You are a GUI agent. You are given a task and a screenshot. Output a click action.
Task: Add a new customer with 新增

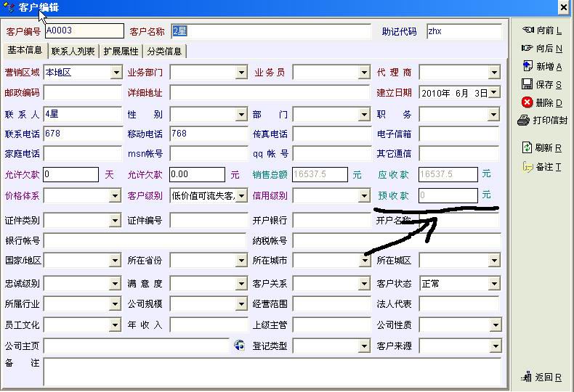542,67
